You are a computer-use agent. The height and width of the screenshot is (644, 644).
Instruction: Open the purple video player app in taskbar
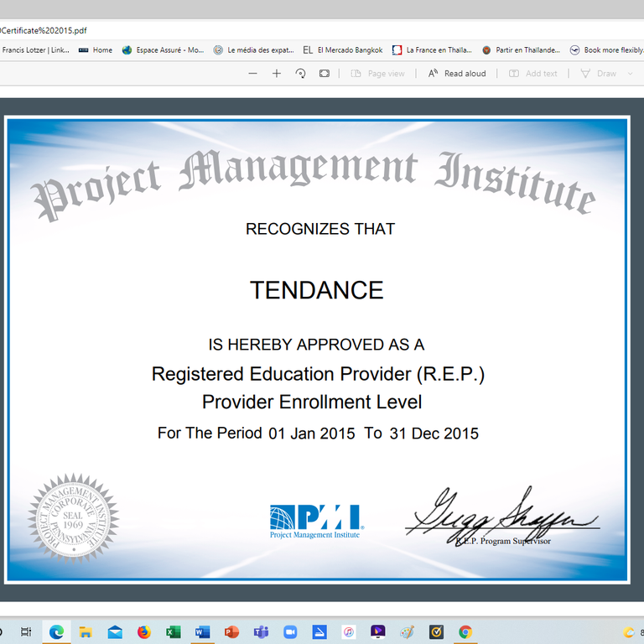tap(378, 631)
